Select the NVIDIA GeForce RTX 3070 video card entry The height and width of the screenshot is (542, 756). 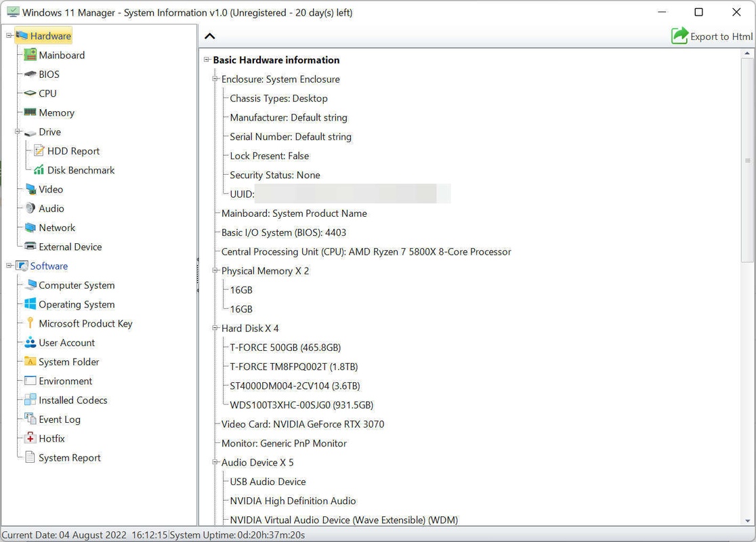pyautogui.click(x=303, y=424)
